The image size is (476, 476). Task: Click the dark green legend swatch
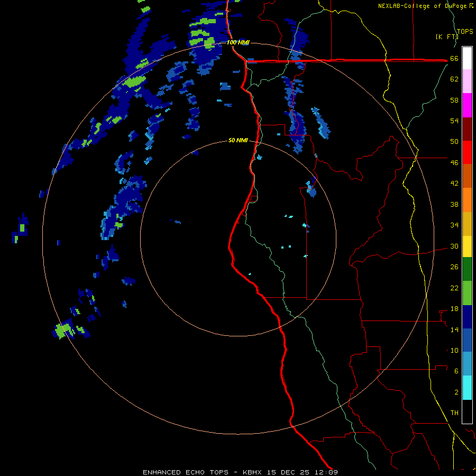467,269
